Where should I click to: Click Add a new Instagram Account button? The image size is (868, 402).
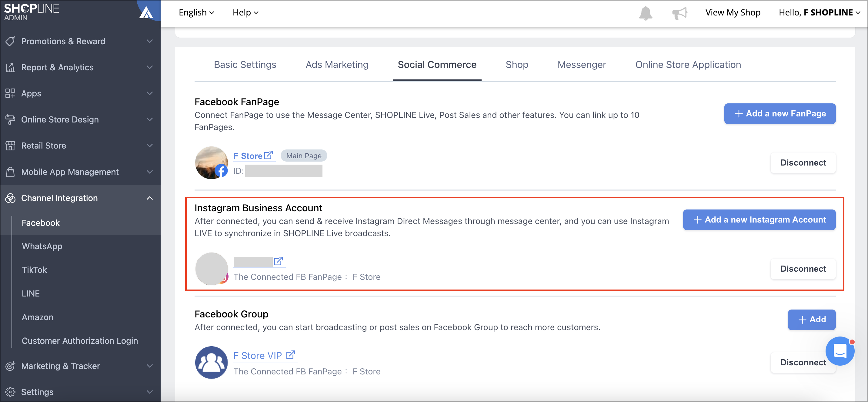click(x=759, y=220)
